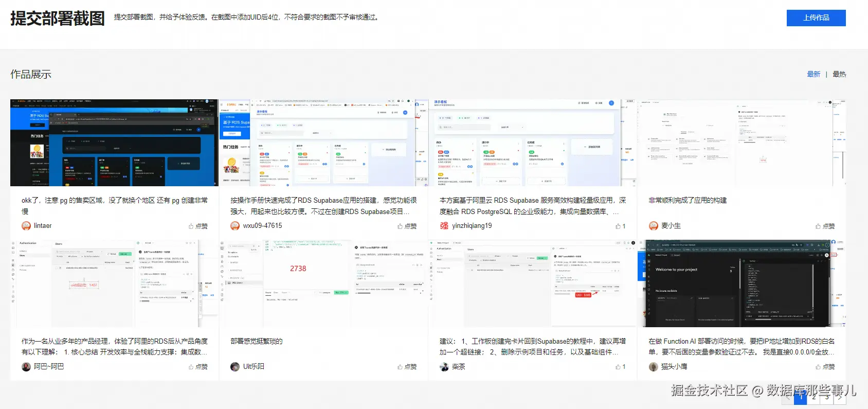The image size is (868, 409).
Task: Open 麦小生's screenshot thumbnail
Action: (742, 143)
